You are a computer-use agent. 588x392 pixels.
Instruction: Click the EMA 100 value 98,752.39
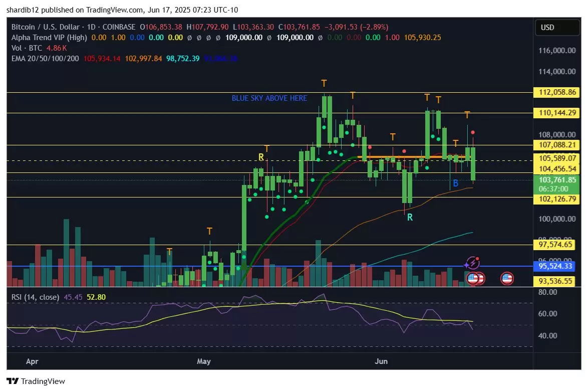[x=183, y=59]
